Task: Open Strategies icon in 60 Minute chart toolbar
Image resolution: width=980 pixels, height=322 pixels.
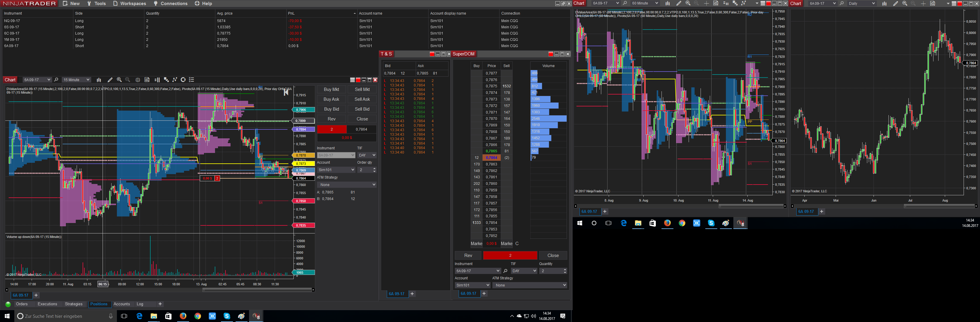Action: pos(744,3)
